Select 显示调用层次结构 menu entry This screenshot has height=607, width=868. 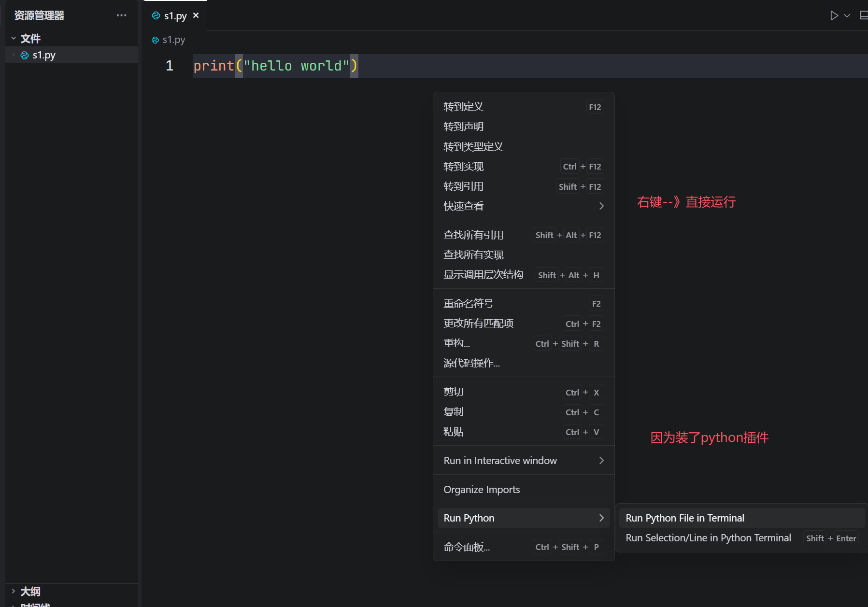(524, 275)
